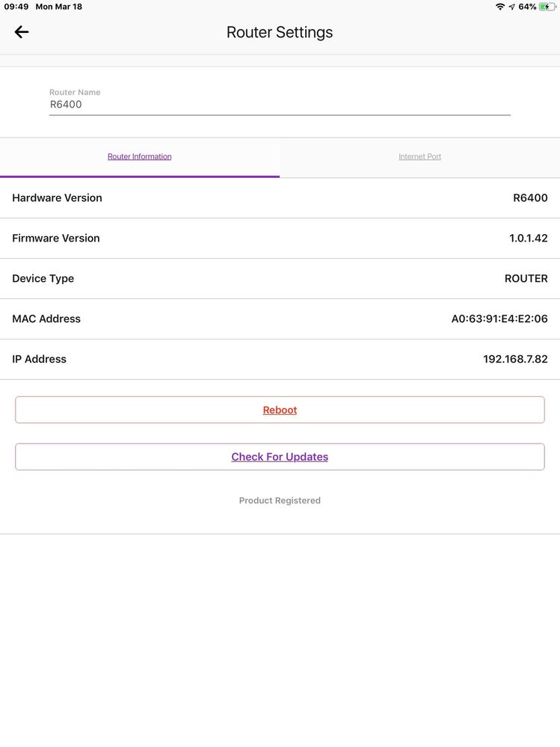Tap the MAC Address value
Screen dimensions: 560x747
499,319
